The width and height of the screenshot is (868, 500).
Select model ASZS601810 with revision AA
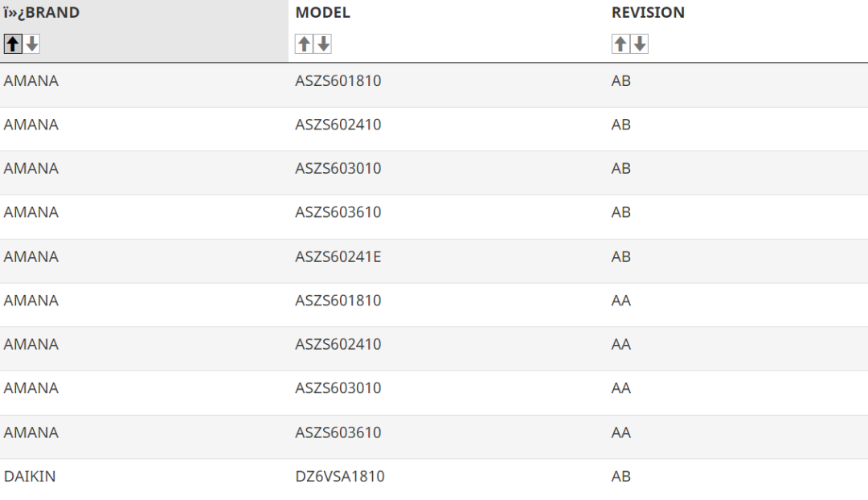338,301
